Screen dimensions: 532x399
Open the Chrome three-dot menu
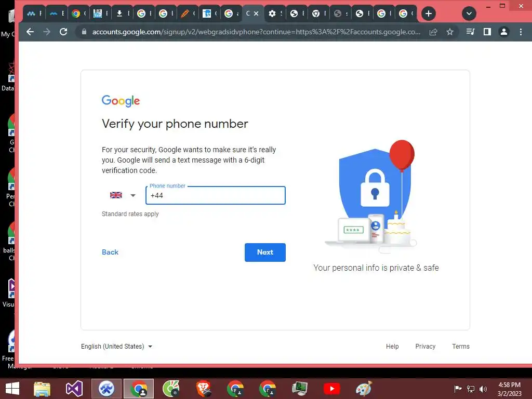(x=521, y=32)
